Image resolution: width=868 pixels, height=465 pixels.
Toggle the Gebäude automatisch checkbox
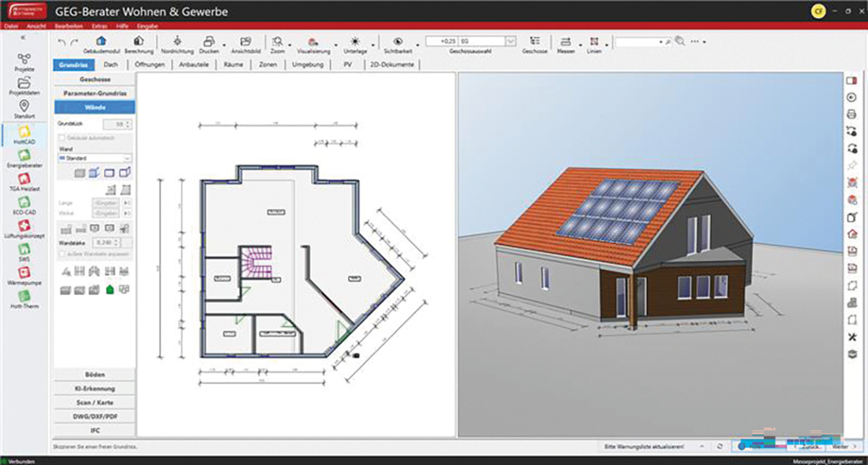62,137
